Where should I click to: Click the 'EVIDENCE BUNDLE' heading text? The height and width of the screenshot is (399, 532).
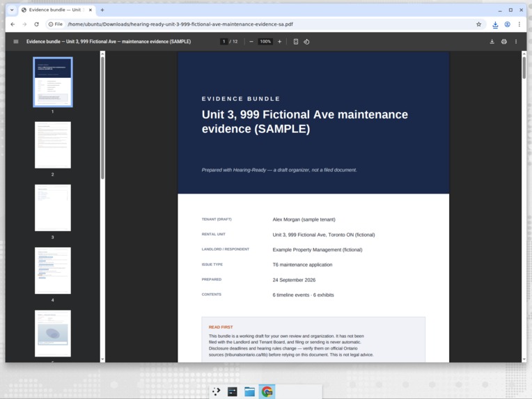coord(241,99)
